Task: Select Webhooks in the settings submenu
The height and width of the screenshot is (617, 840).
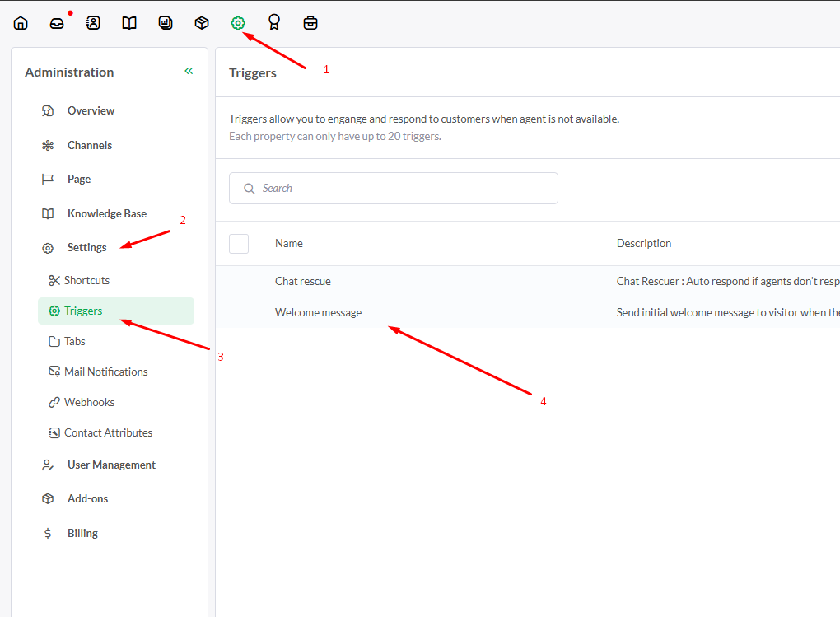Action: click(x=89, y=402)
